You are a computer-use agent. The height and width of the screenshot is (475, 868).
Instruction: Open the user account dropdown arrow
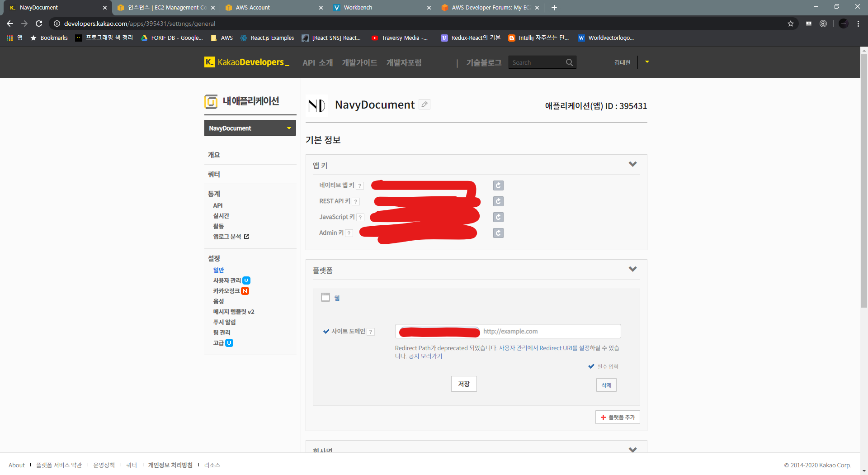(x=647, y=62)
